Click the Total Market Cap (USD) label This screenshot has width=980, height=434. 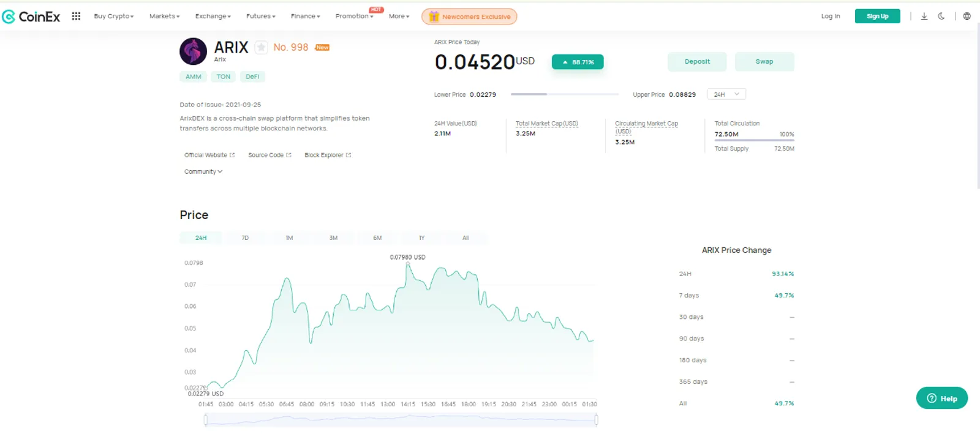click(x=547, y=124)
